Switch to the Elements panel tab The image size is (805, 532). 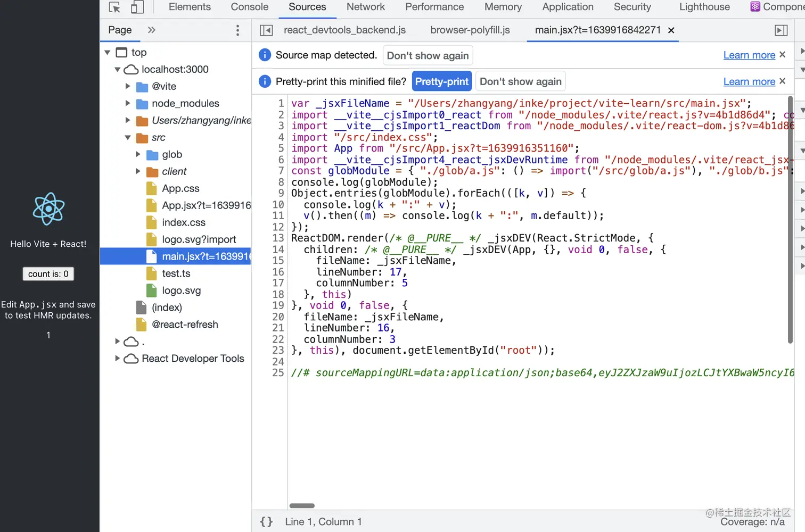click(190, 7)
